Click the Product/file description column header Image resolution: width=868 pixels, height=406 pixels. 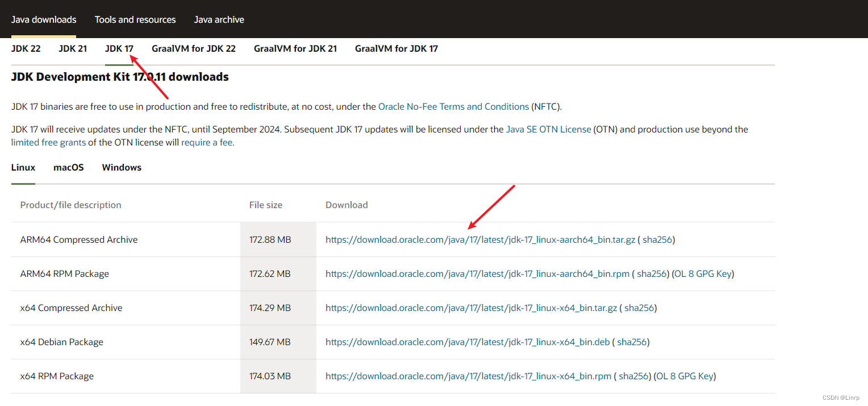point(70,205)
